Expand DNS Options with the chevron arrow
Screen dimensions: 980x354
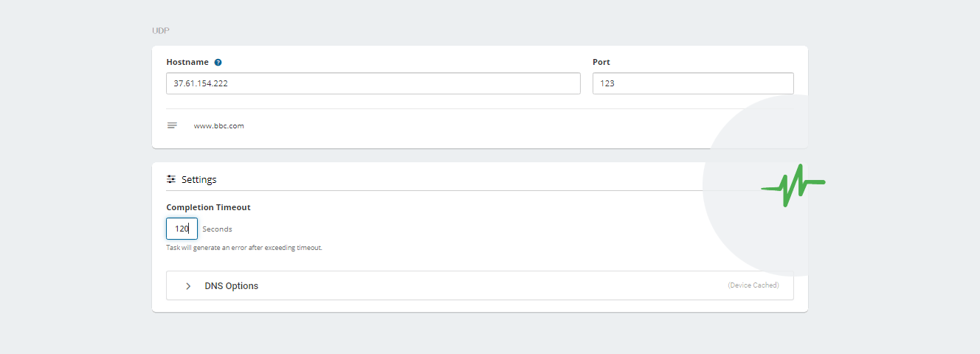click(x=188, y=286)
